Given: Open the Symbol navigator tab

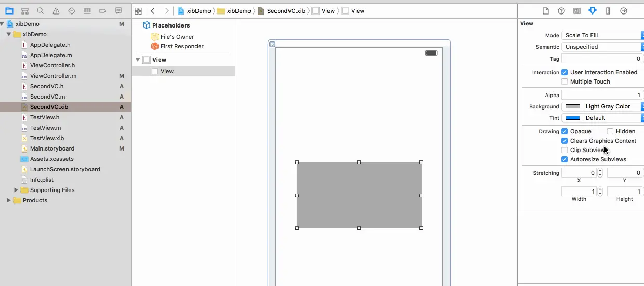Looking at the screenshot, I should pyautogui.click(x=24, y=11).
